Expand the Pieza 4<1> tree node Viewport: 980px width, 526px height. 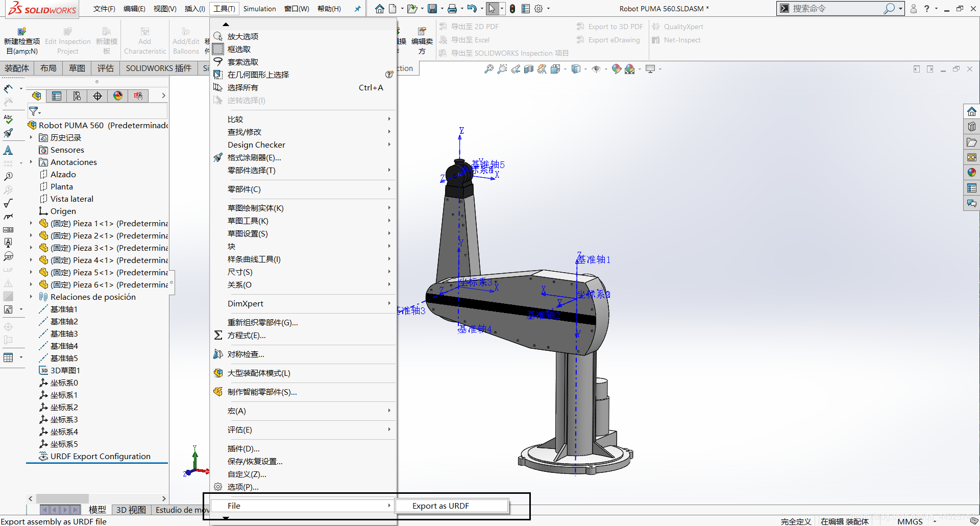click(x=31, y=260)
